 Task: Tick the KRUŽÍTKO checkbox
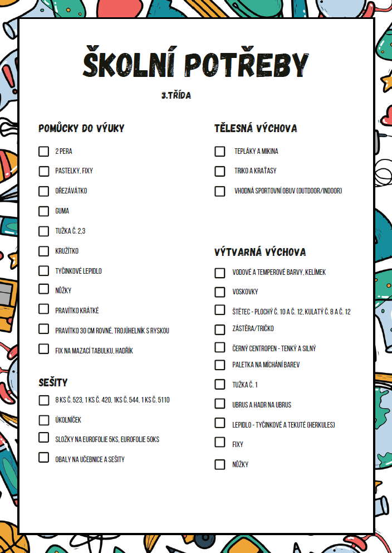point(43,251)
